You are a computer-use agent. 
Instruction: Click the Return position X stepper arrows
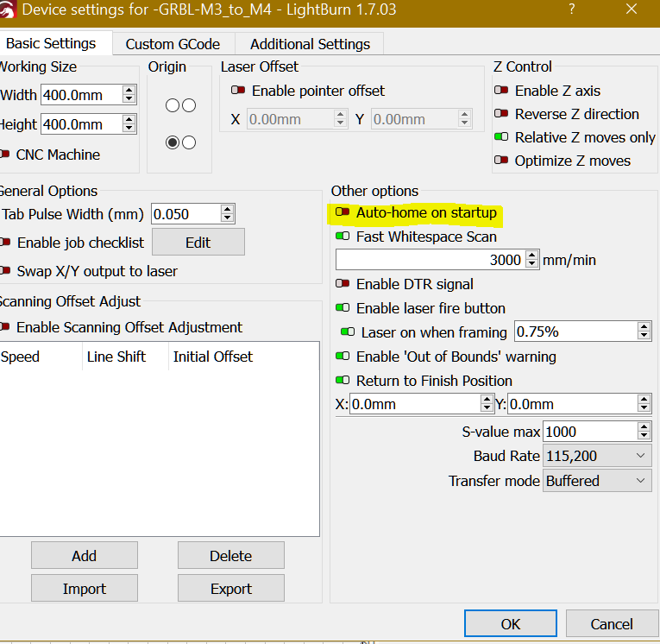click(x=487, y=403)
